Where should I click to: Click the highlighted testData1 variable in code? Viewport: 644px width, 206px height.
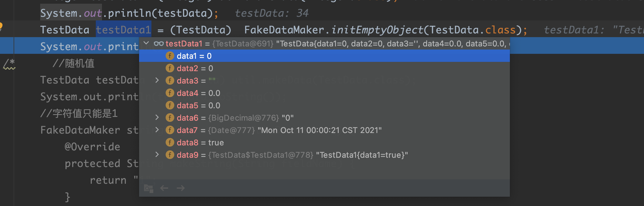pyautogui.click(x=123, y=30)
